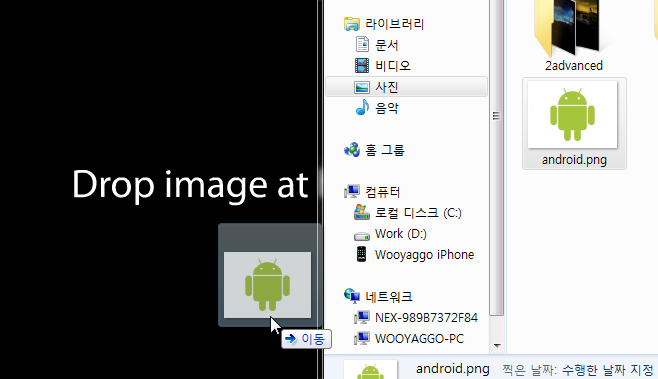Image resolution: width=658 pixels, height=379 pixels.
Task: Click the 사진 pictures icon
Action: [x=362, y=87]
